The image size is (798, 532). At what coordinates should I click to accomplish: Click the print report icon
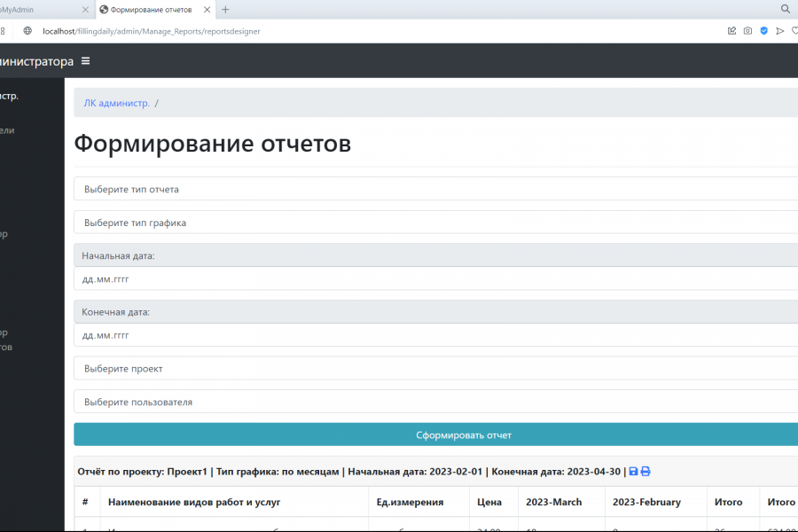click(645, 472)
